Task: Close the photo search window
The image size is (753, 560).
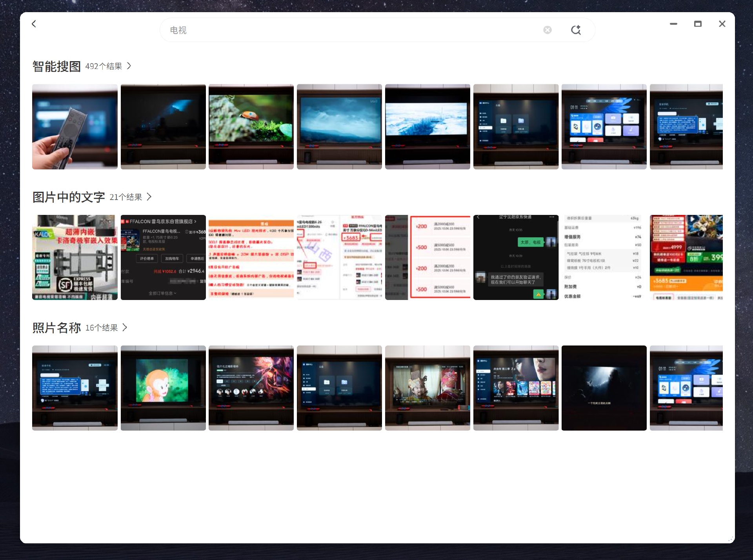Action: (722, 24)
